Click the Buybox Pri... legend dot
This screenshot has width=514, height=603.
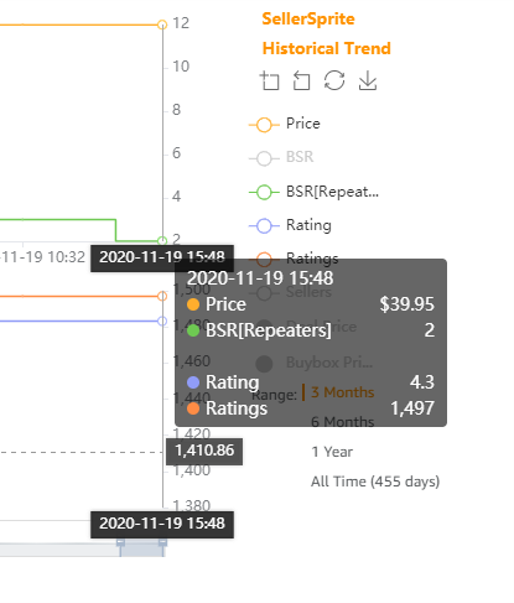[264, 363]
